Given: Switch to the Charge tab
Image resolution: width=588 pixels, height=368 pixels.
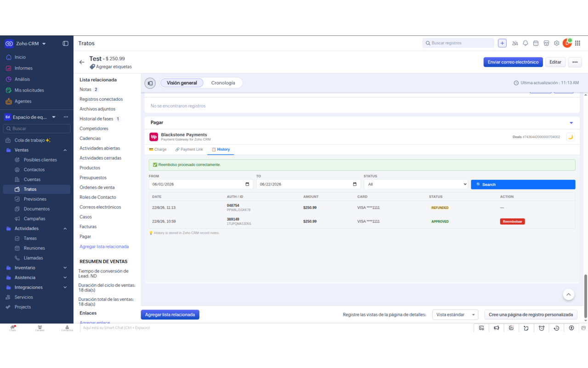Looking at the screenshot, I should point(158,149).
